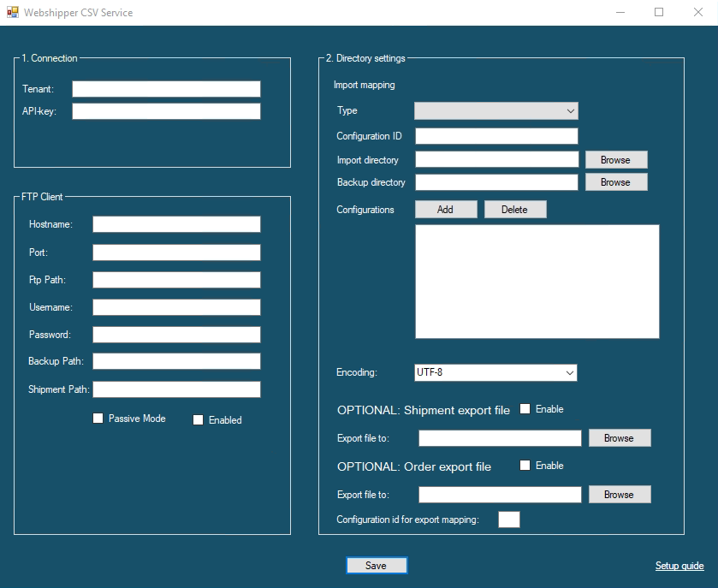Image resolution: width=718 pixels, height=588 pixels.
Task: Browse for shipment export file location
Action: pyautogui.click(x=619, y=438)
